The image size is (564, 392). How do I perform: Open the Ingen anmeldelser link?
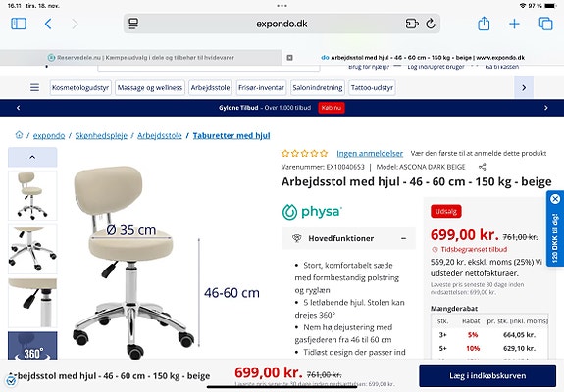370,154
